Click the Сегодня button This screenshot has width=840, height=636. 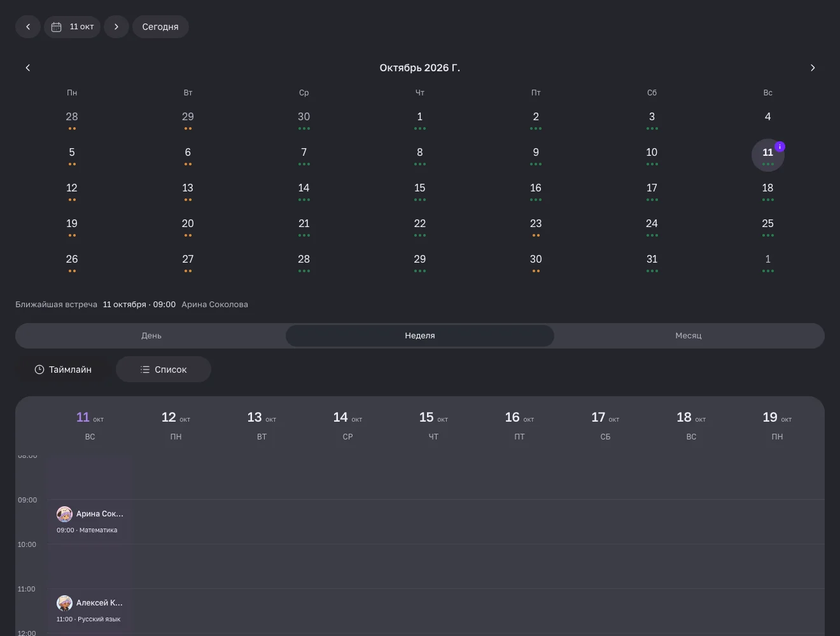click(x=160, y=27)
